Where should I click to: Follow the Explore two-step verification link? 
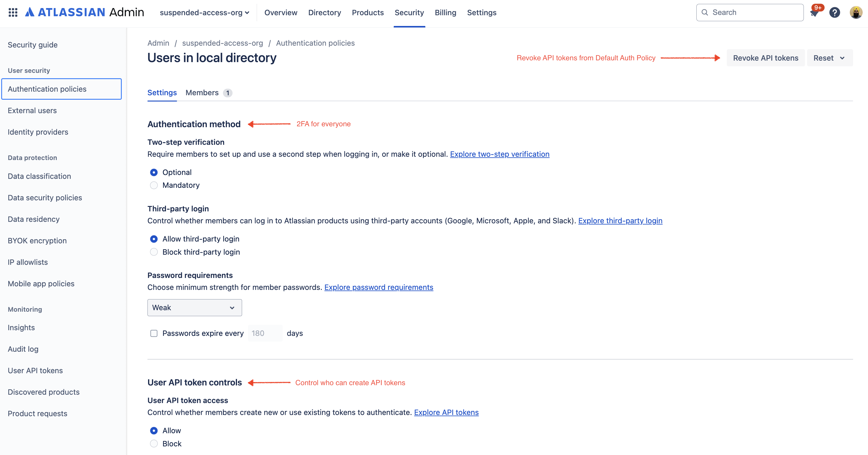pyautogui.click(x=500, y=154)
